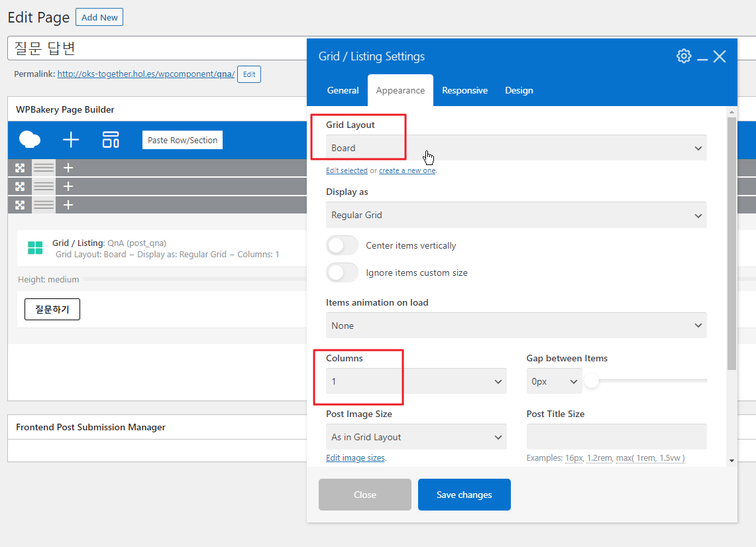This screenshot has height=547, width=756.
Task: Open the Design tab
Action: click(519, 90)
